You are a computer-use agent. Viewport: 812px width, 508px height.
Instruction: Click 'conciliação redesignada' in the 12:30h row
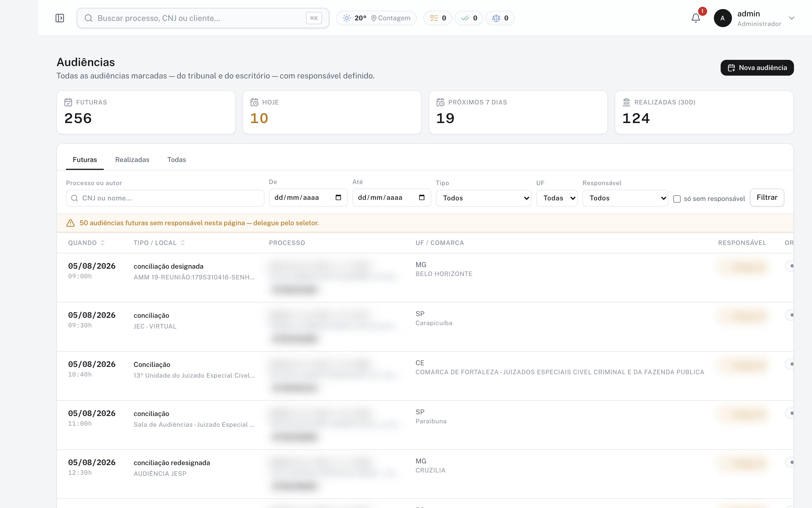[x=172, y=463]
